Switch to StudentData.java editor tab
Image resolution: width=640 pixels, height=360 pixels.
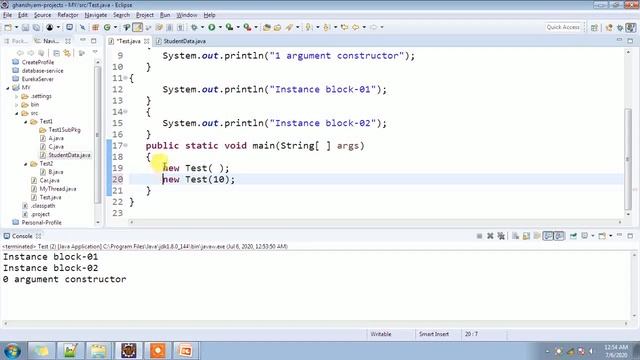click(181, 41)
